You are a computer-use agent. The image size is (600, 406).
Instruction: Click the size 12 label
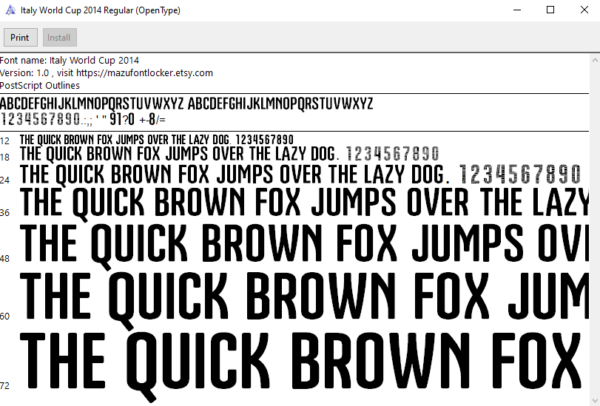pyautogui.click(x=5, y=141)
